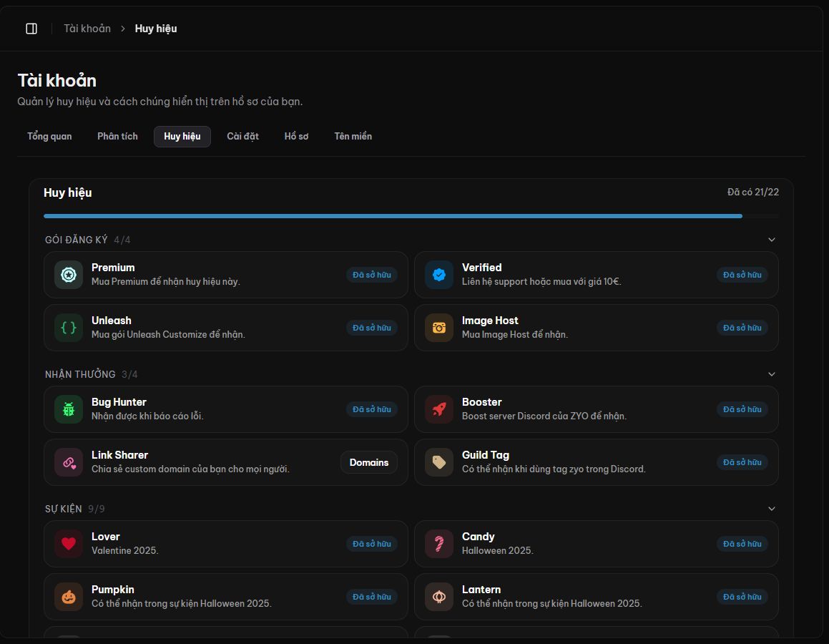Click Đã sở hữu on Booster badge
This screenshot has width=829, height=644.
click(x=742, y=409)
